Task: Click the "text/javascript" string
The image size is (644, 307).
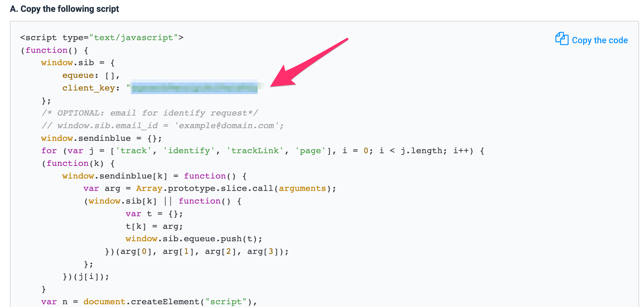Action: [x=134, y=38]
